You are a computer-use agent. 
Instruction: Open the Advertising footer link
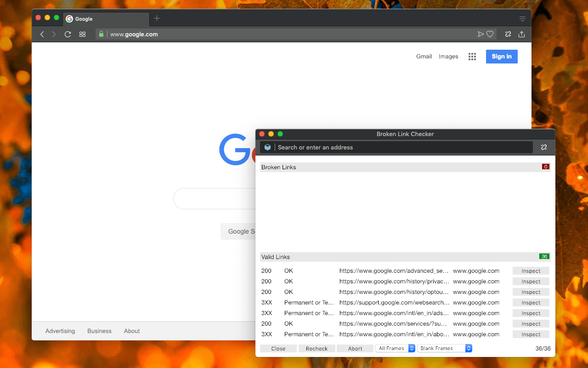click(x=60, y=331)
